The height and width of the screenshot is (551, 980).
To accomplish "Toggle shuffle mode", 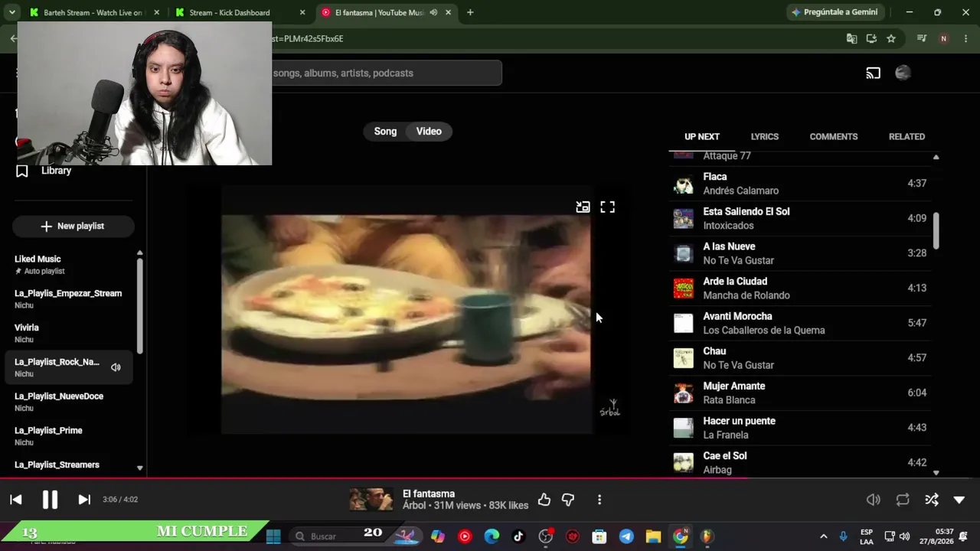I will [x=932, y=500].
